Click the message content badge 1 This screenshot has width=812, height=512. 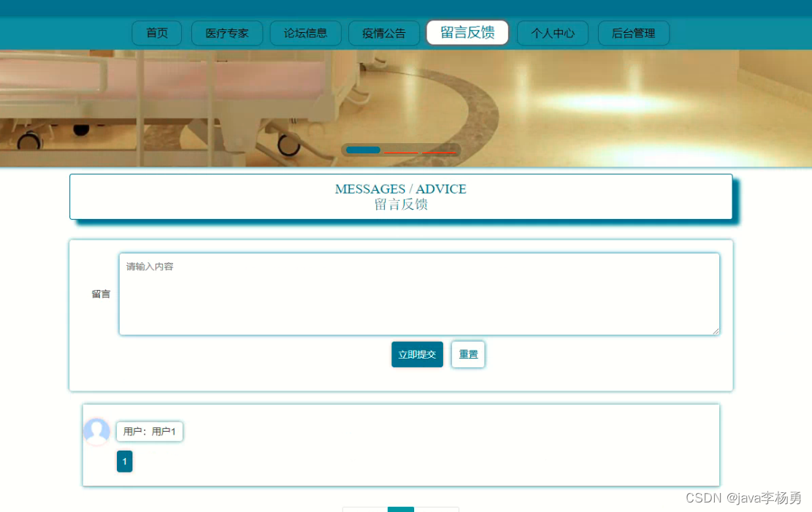pos(124,461)
